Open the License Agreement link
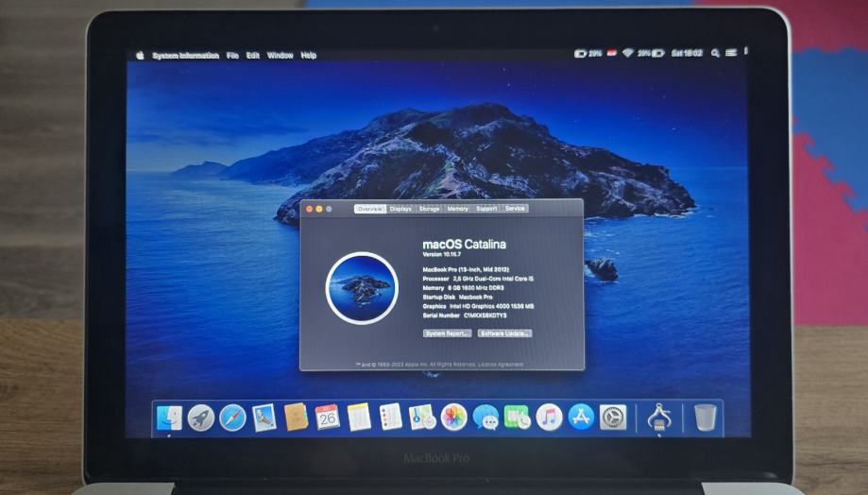Viewport: 868px width, 495px height. (501, 365)
